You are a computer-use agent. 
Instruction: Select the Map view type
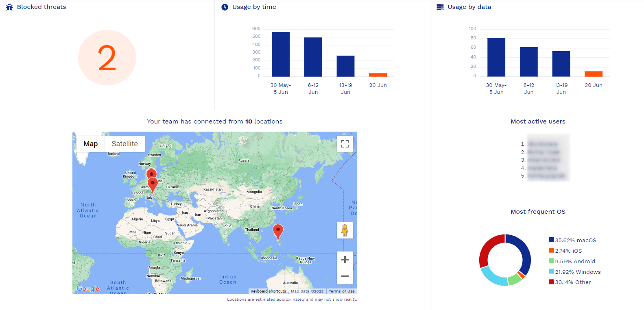point(90,144)
